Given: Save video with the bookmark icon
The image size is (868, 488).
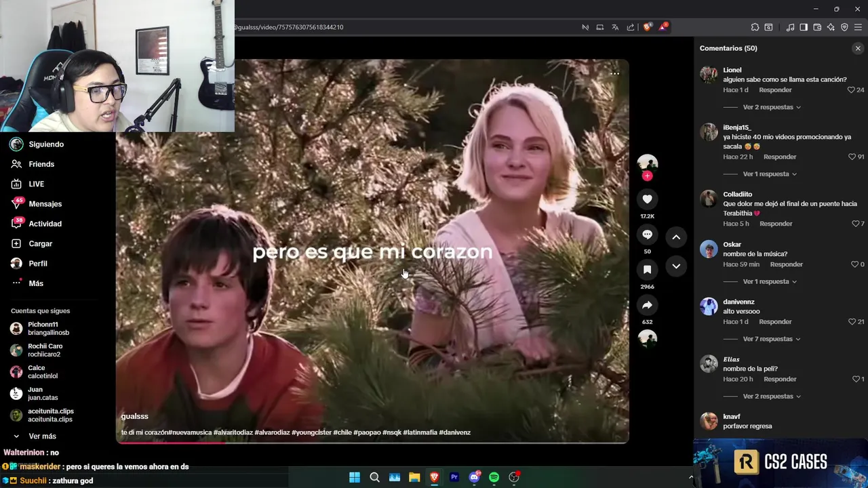Looking at the screenshot, I should point(647,270).
